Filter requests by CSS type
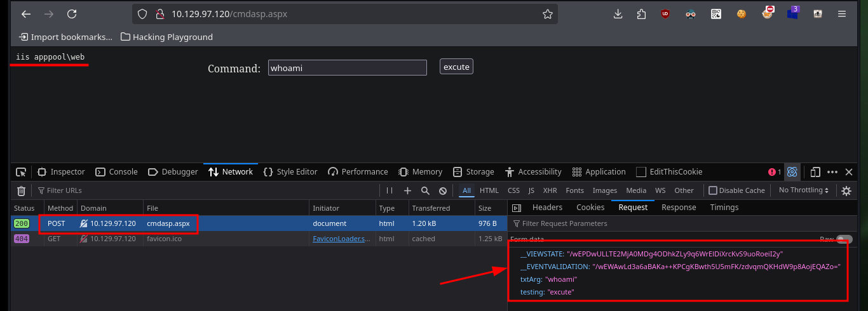Screen dimensions: 868x311 coord(513,190)
